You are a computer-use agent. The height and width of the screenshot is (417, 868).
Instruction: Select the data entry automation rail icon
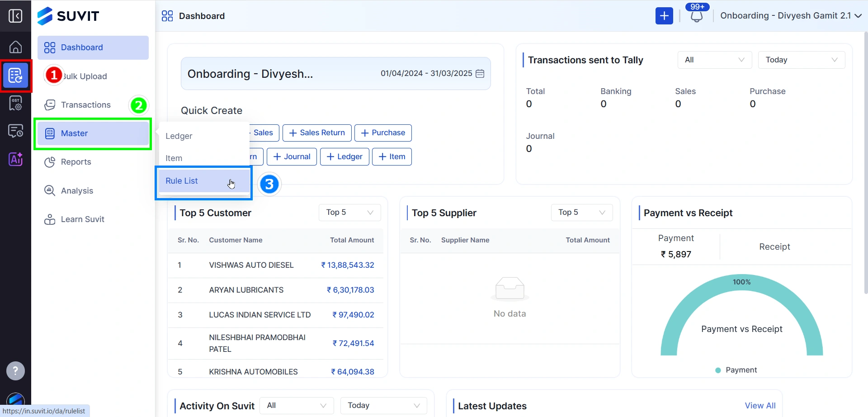click(x=15, y=76)
